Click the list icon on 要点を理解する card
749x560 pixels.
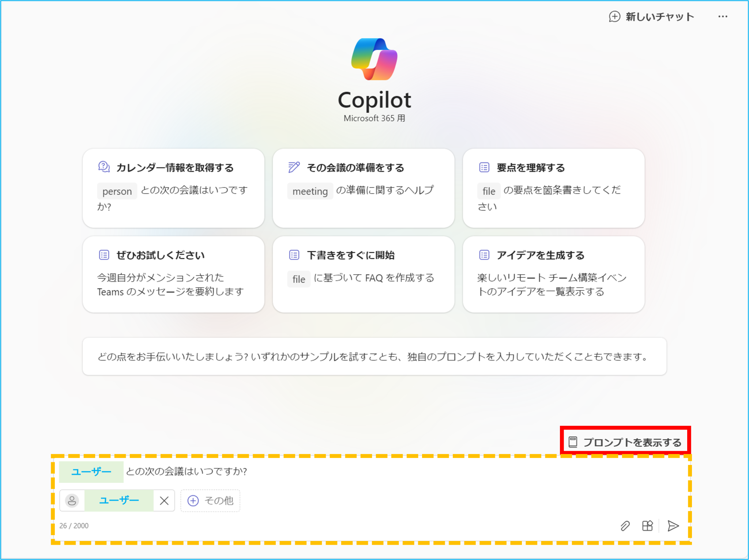pyautogui.click(x=484, y=167)
